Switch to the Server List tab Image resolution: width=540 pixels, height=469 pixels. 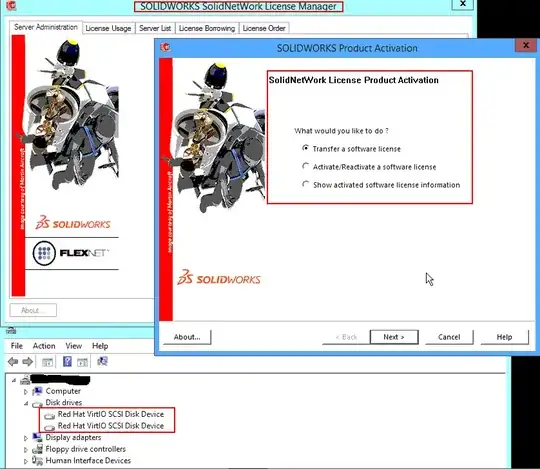155,28
